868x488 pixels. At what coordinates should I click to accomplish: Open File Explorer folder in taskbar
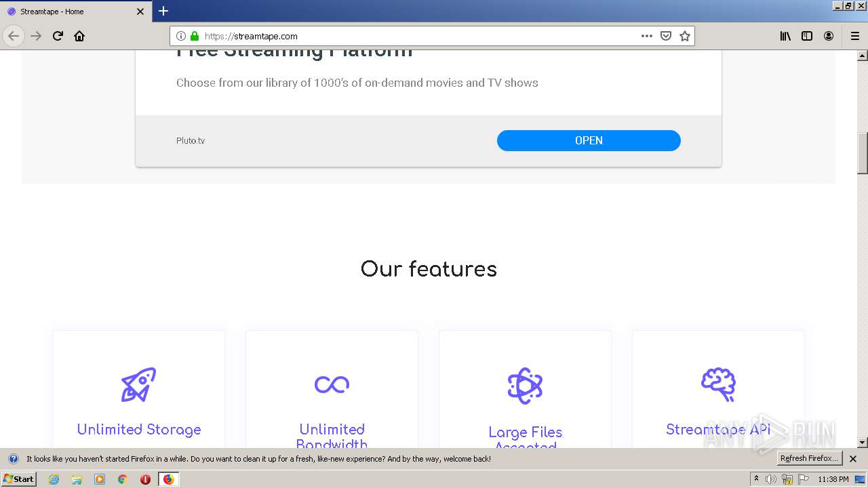pos(77,479)
